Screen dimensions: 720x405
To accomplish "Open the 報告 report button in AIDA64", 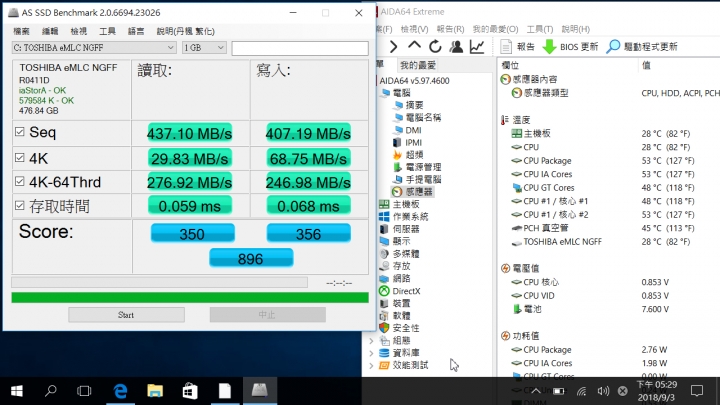I will pos(518,46).
